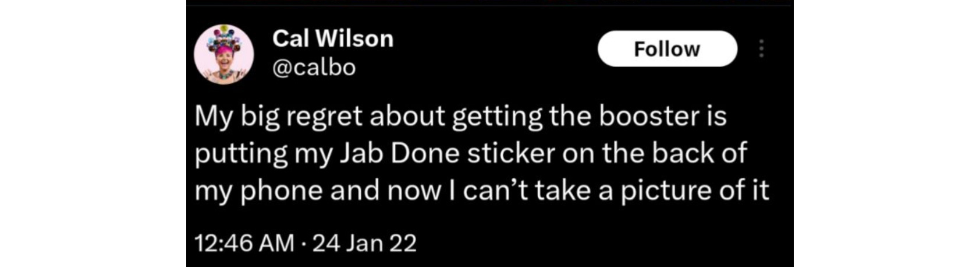
Task: Click Cal Wilson's profile avatar
Action: pos(223,55)
